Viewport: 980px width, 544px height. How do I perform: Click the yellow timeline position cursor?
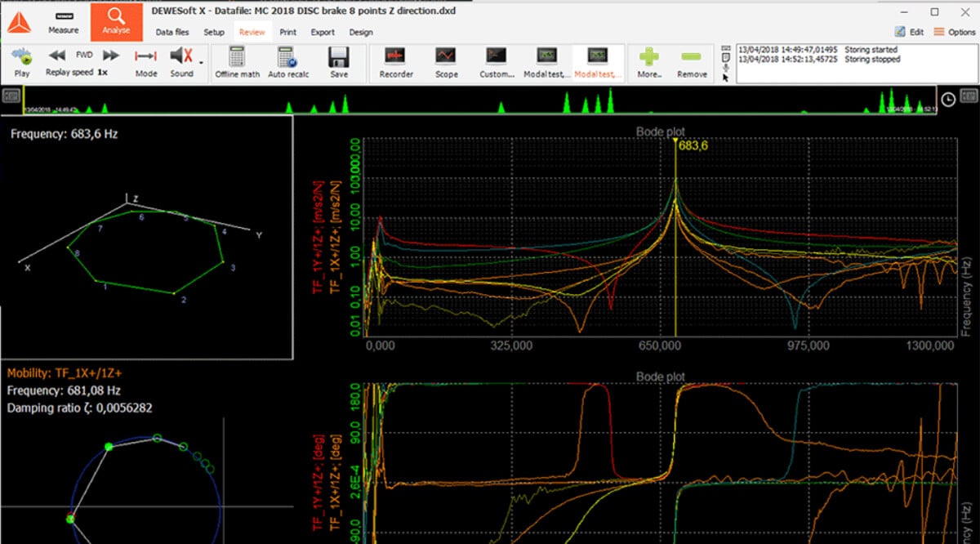[x=24, y=100]
